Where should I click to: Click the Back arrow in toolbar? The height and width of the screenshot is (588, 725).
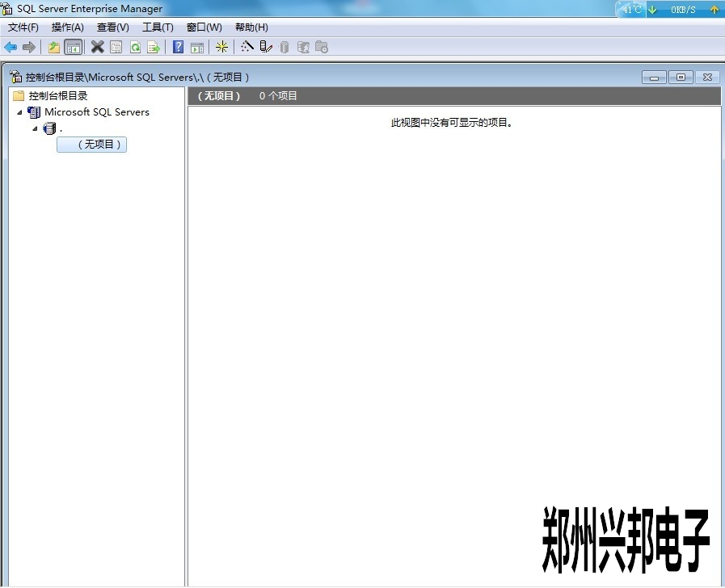[11, 47]
